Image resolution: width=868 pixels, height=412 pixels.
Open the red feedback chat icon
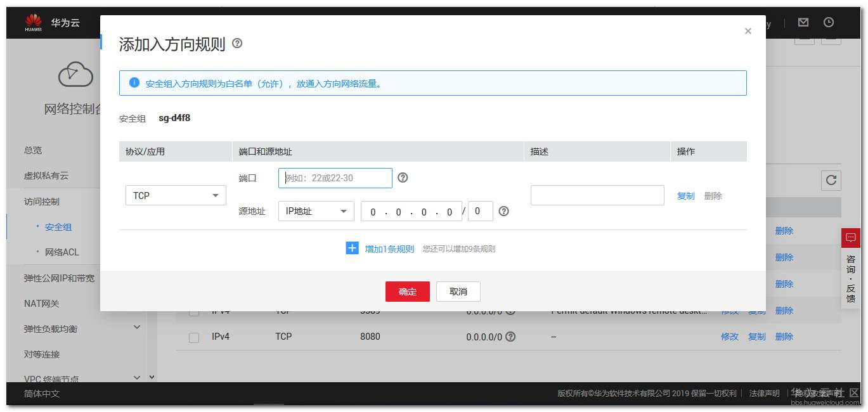(x=851, y=238)
